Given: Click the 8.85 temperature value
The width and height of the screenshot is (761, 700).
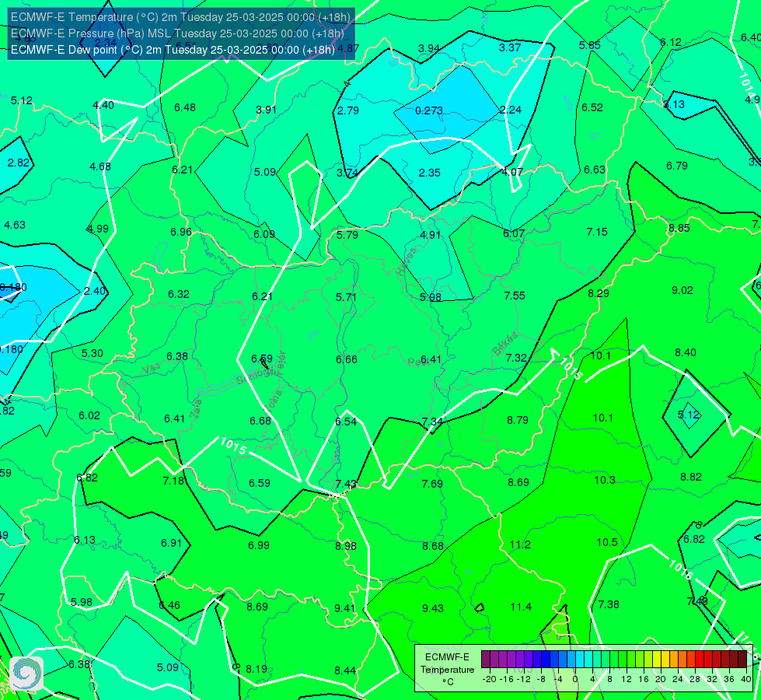Looking at the screenshot, I should 679,229.
